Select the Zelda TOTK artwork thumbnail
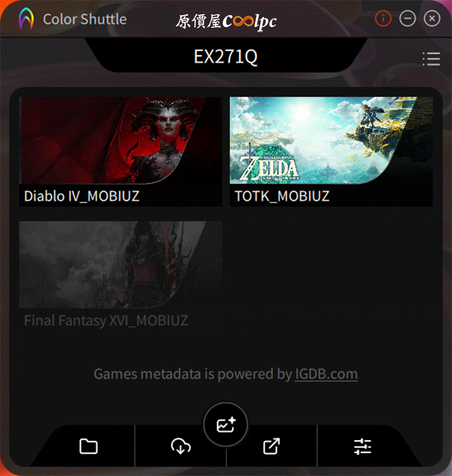 tap(331, 140)
